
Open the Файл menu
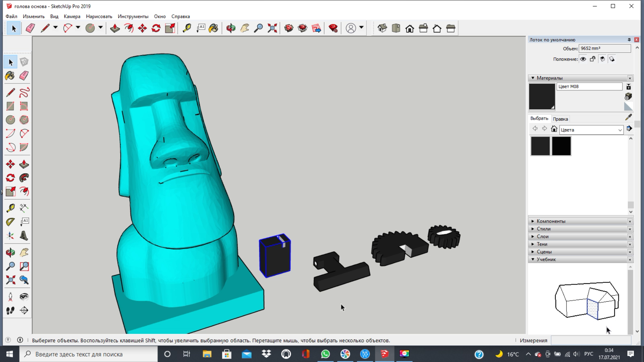coord(11,16)
